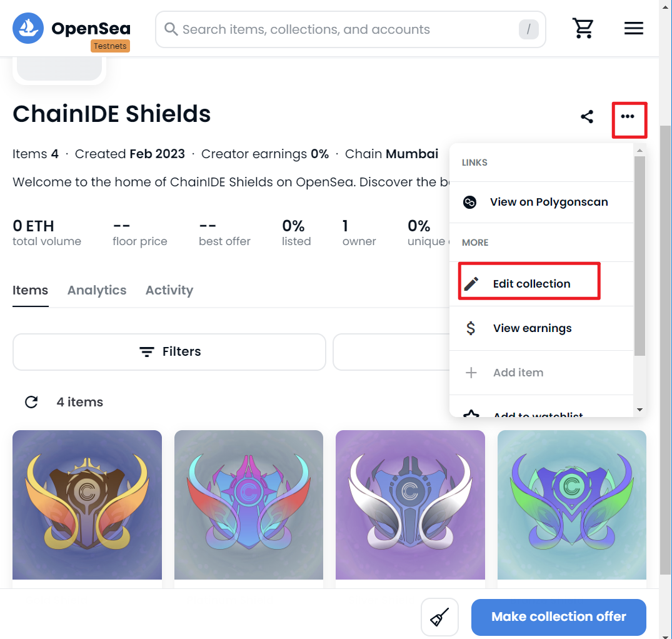
Task: Open the Filters panel button
Action: (x=169, y=352)
